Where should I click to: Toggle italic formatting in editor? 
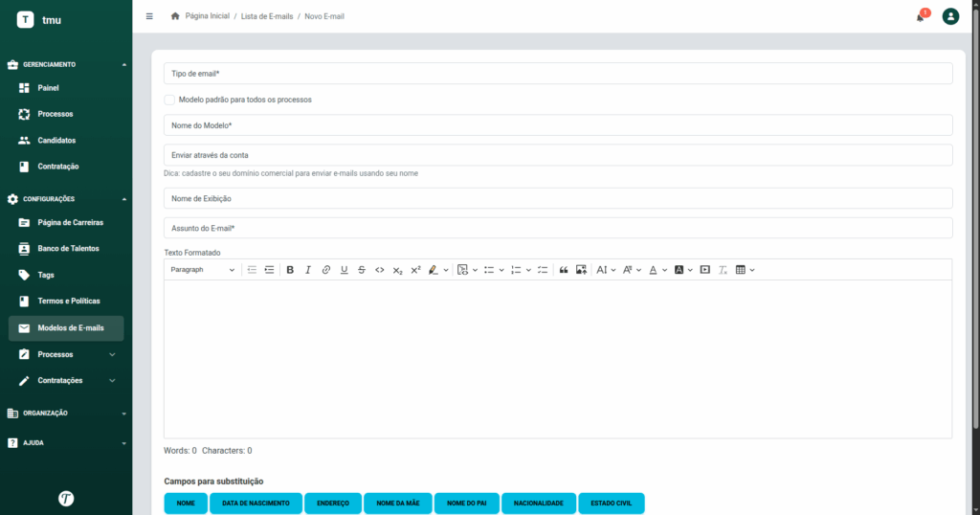click(307, 270)
